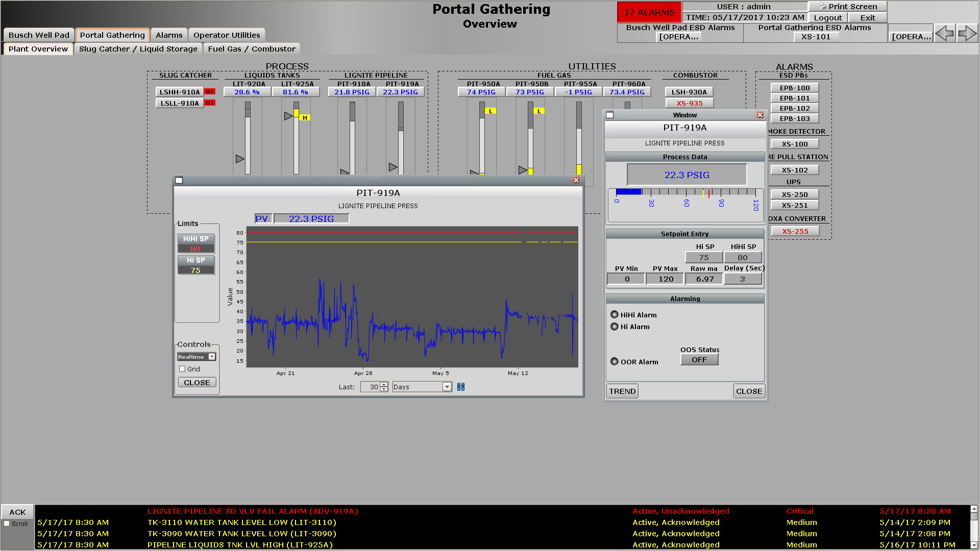The width and height of the screenshot is (980, 551).
Task: Click the PIT-918A 21.8 PSIG value
Action: pos(351,92)
